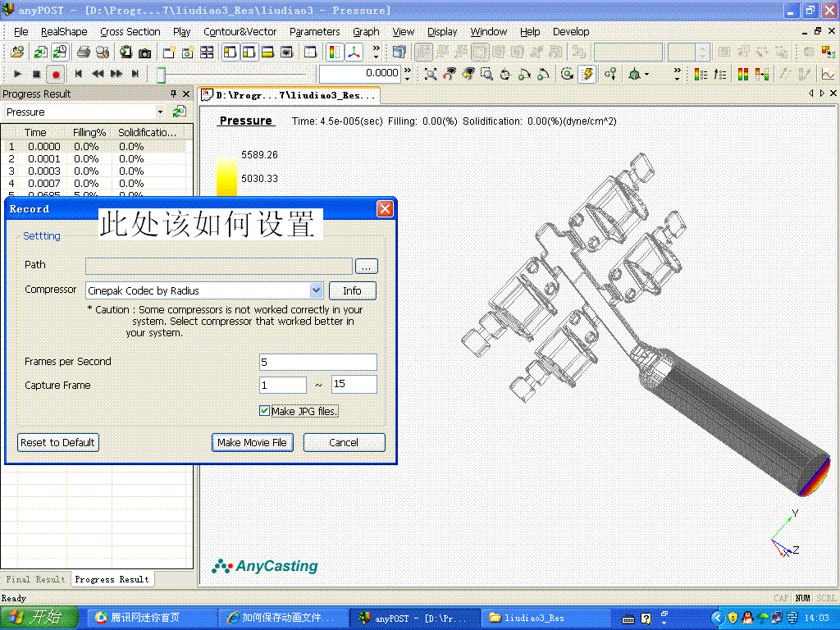Toggle the Make JPG files checkbox
The width and height of the screenshot is (840, 630).
click(x=264, y=411)
